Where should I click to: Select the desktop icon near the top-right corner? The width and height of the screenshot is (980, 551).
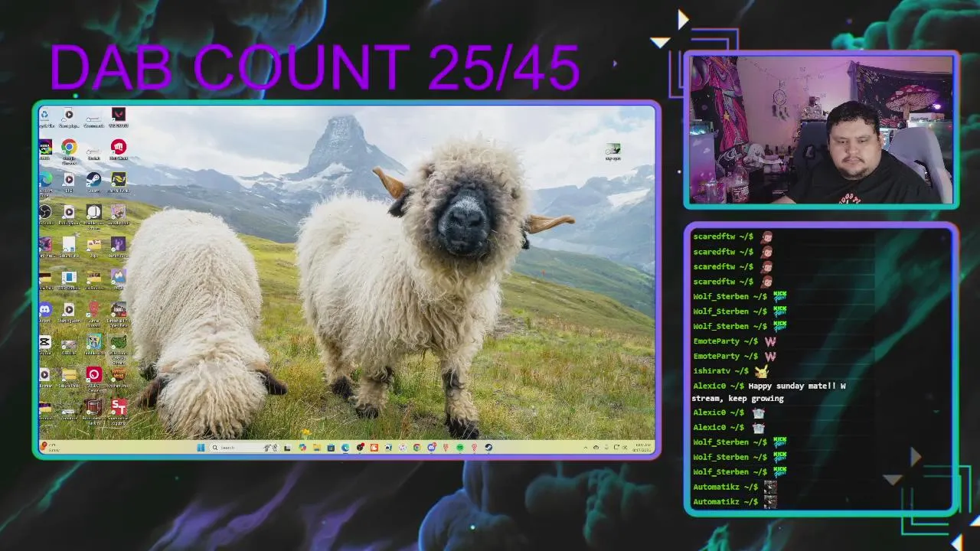(x=612, y=152)
